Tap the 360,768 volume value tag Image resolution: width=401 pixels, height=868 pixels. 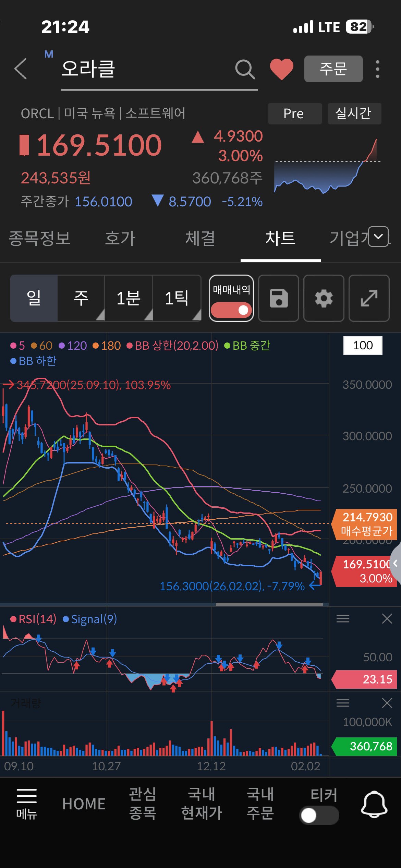pos(365,746)
